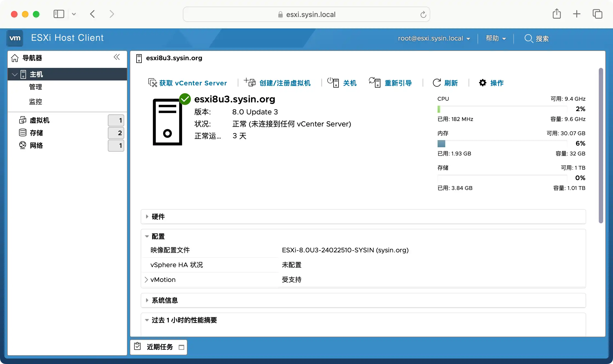Expand the vMotion configuration row
Image resolution: width=613 pixels, height=364 pixels.
146,279
